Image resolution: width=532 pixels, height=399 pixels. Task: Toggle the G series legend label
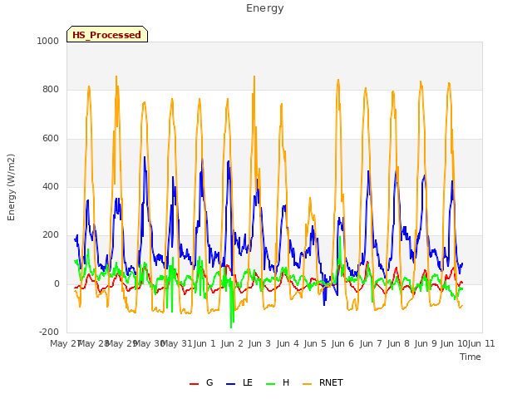209,382
